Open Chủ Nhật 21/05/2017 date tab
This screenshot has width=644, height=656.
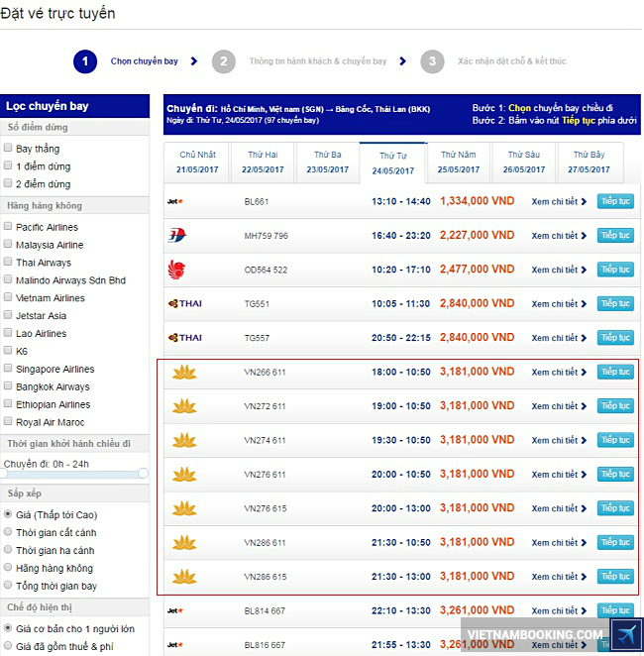coord(197,163)
